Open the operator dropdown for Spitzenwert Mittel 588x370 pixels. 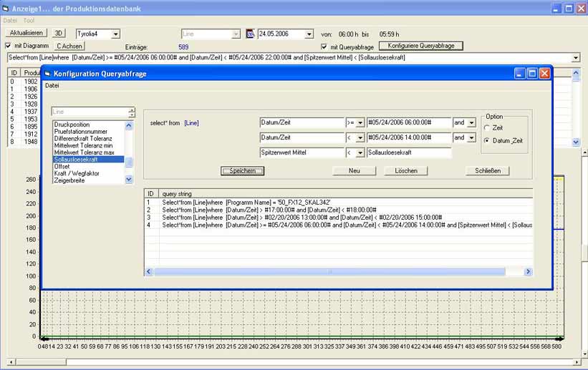point(360,153)
